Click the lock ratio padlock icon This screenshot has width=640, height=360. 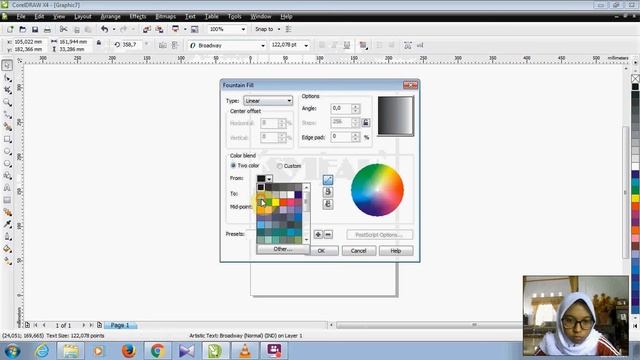(99, 43)
